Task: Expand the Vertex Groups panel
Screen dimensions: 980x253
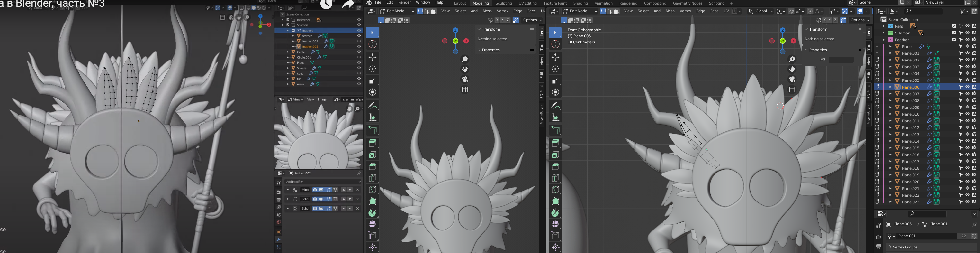Action: pos(905,247)
